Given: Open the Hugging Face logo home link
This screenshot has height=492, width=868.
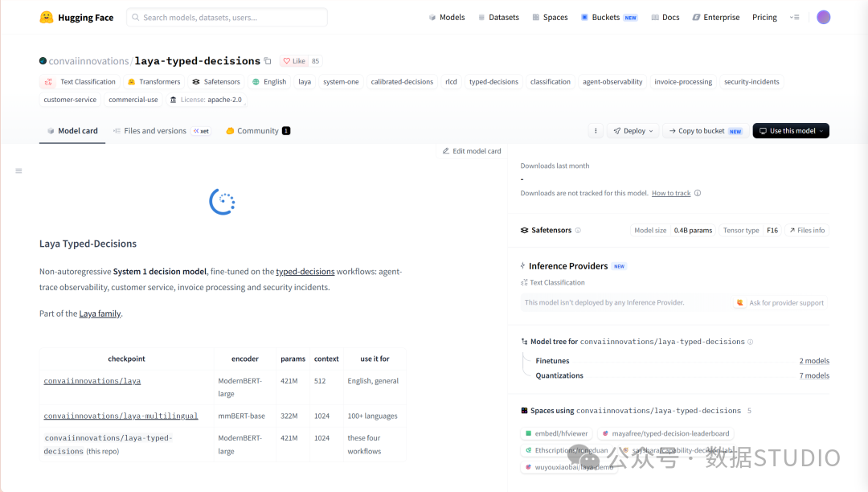Looking at the screenshot, I should 76,17.
